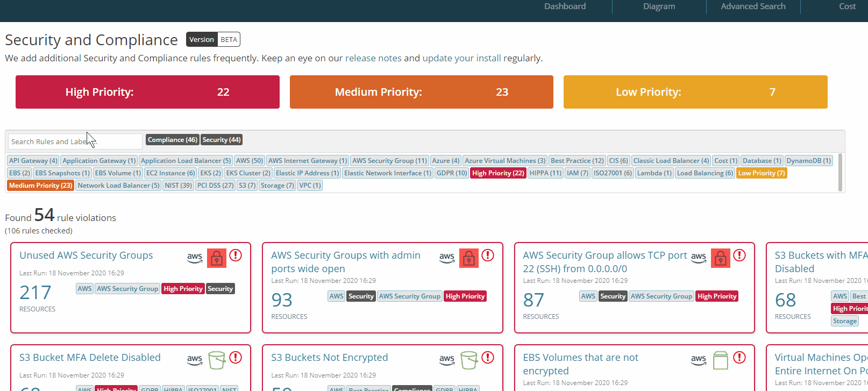Open AWS Security Group allows TCP port 22 rule
This screenshot has width=868, height=391.
click(605, 262)
